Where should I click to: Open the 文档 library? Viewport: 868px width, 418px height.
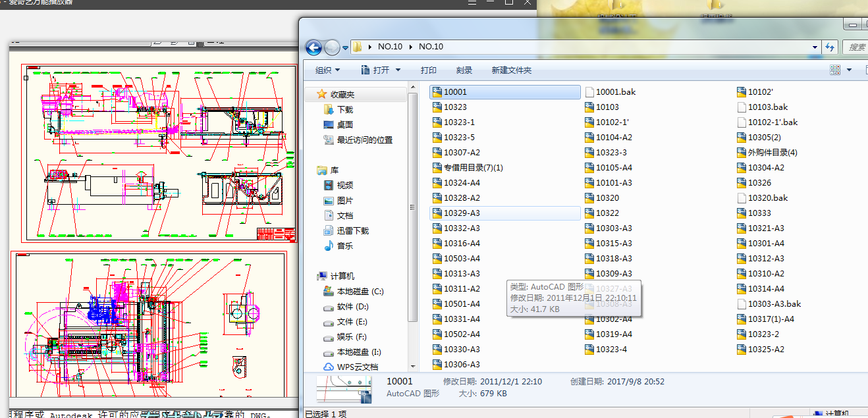click(x=339, y=216)
